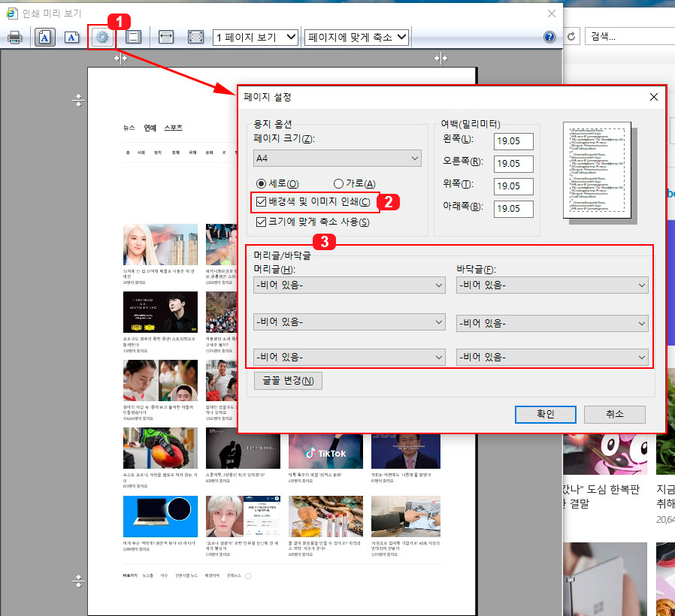Click the browser refresh icon
Viewport: 675px width, 616px height.
[571, 37]
